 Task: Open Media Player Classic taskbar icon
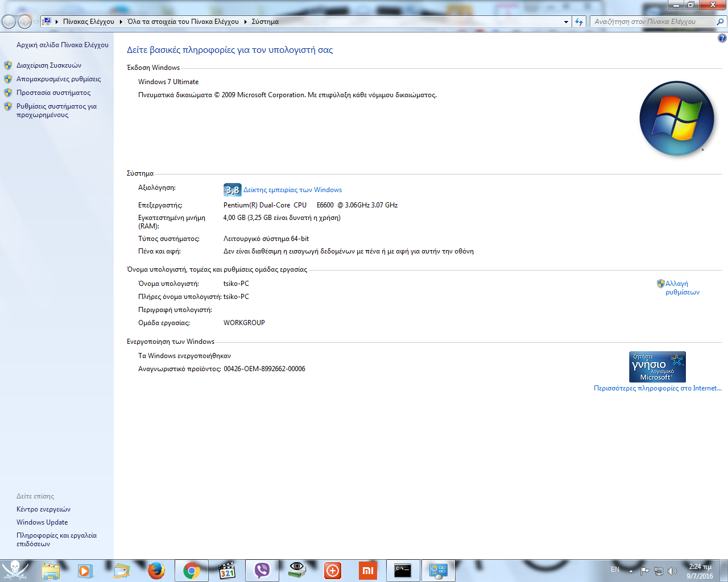click(x=227, y=571)
